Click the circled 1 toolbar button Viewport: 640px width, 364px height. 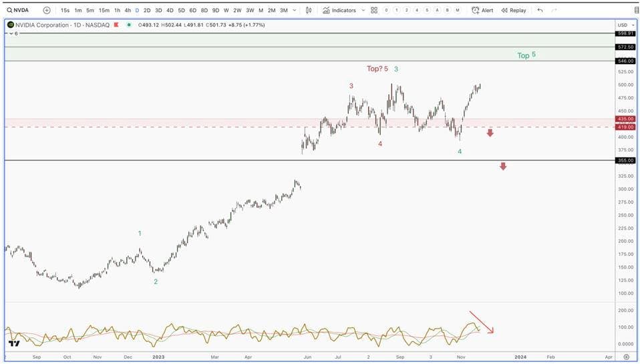(x=396, y=10)
